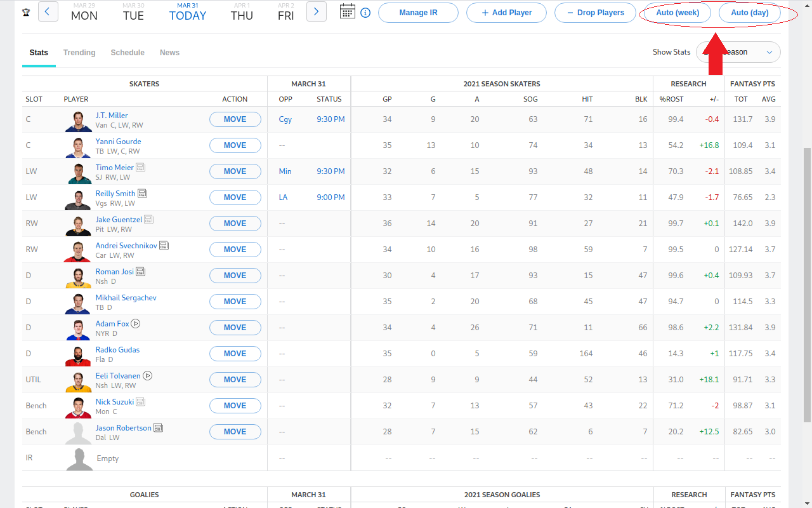Screen dimensions: 812x508
Task: Sort skaters by %ROST column
Action: 671,99
